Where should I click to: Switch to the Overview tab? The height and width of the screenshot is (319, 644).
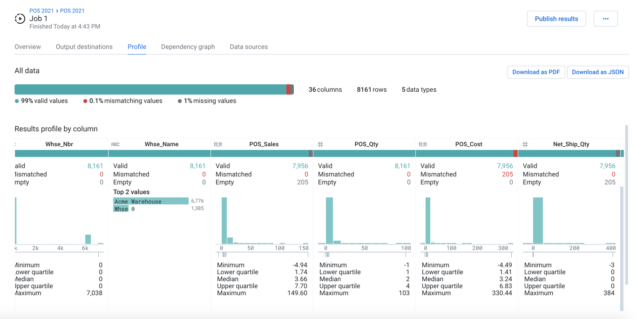(27, 47)
